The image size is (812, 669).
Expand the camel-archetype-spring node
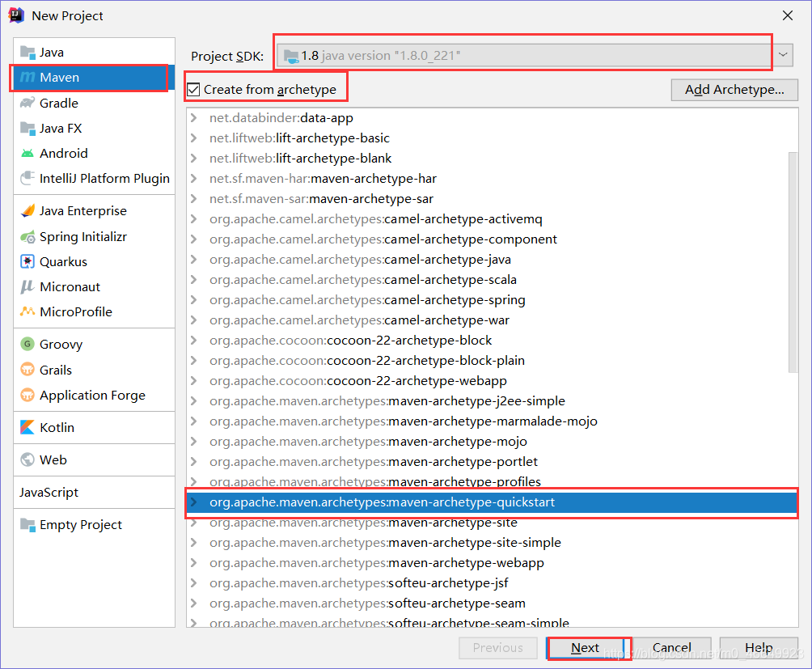[x=194, y=299]
